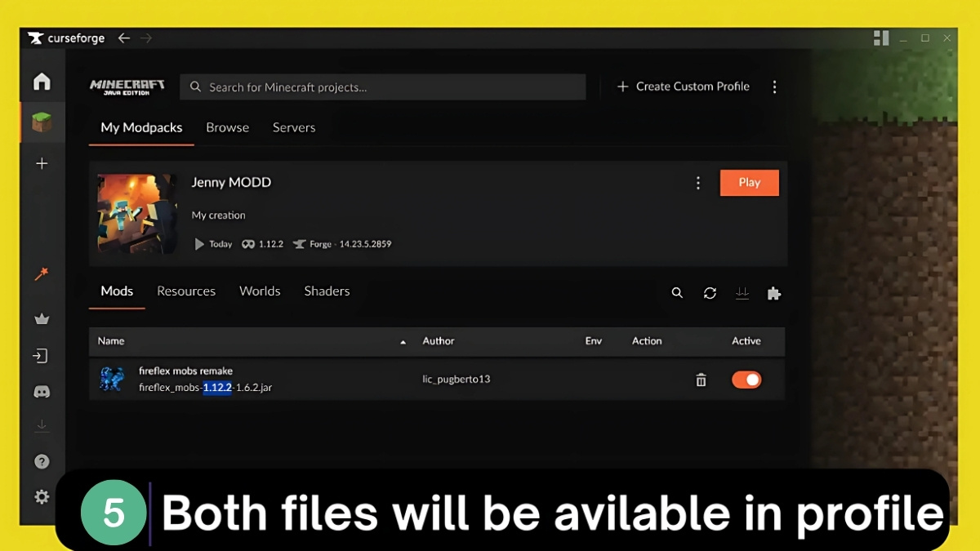Open the Browse tab

pyautogui.click(x=228, y=127)
